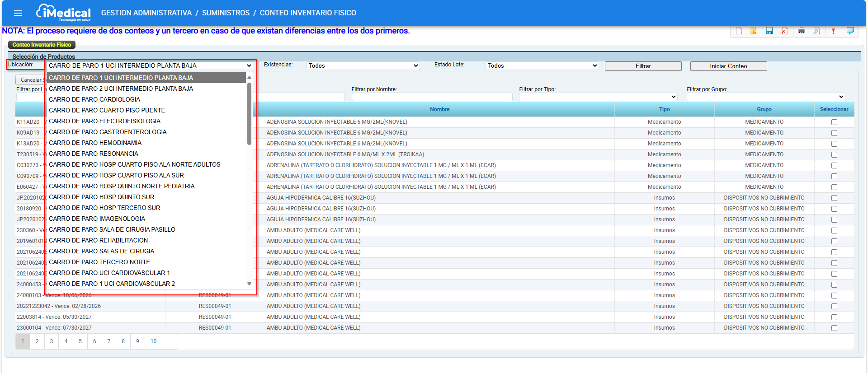This screenshot has height=373, width=868.
Task: Click the blue speech bubble icon
Action: 850,31
